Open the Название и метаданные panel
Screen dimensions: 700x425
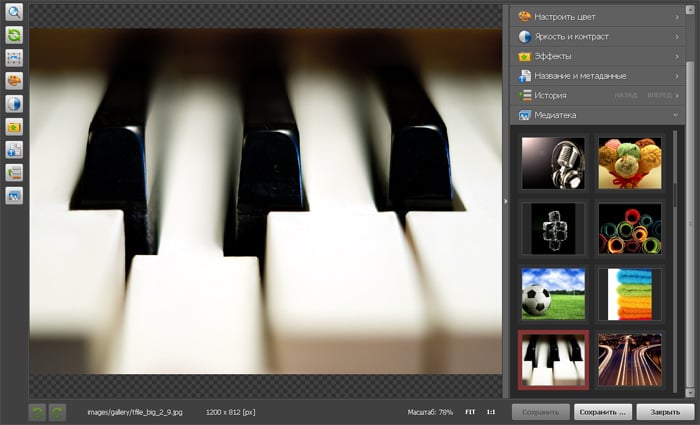(x=597, y=76)
